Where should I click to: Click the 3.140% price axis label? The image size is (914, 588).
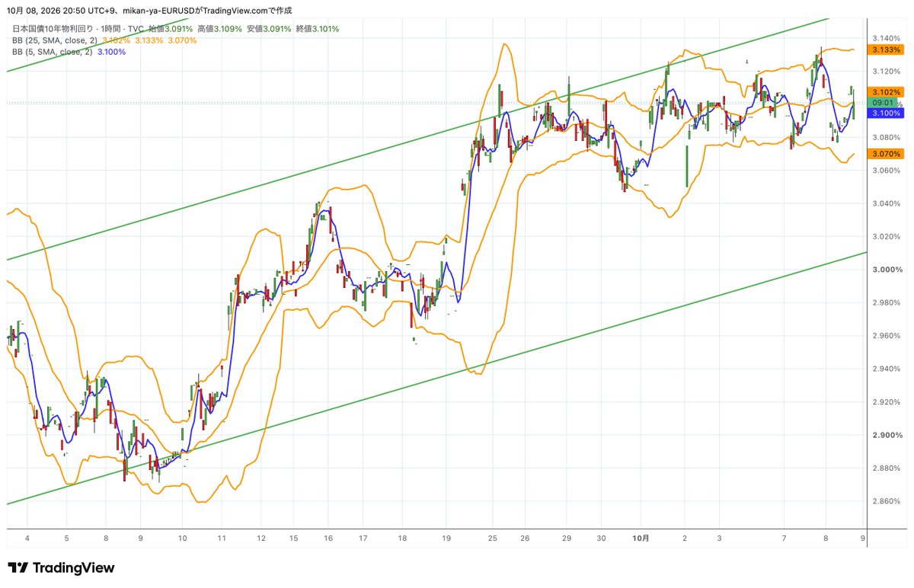tap(887, 38)
